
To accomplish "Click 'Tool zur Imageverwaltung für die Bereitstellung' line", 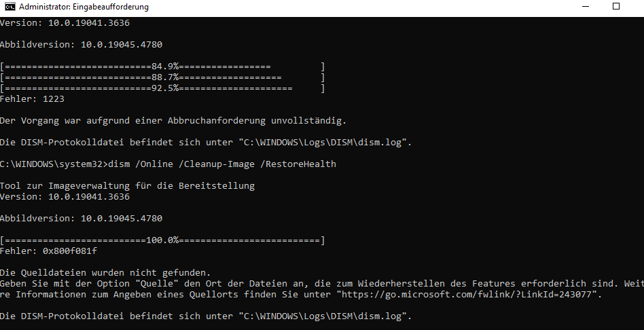I will [x=127, y=186].
